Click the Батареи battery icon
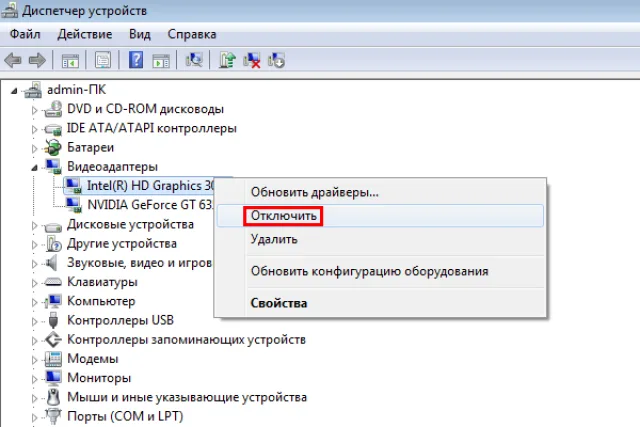 pos(53,147)
